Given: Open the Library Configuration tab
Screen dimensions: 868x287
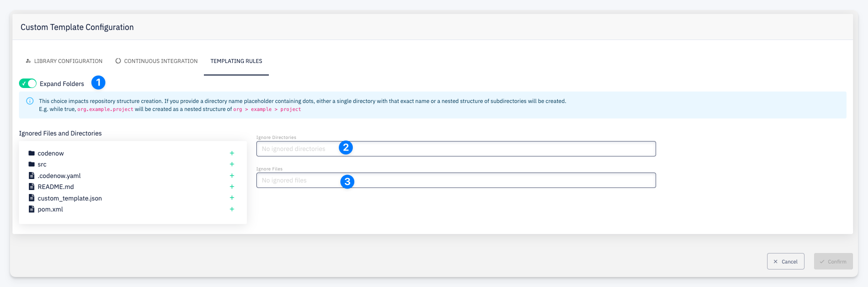Looking at the screenshot, I should (x=64, y=61).
